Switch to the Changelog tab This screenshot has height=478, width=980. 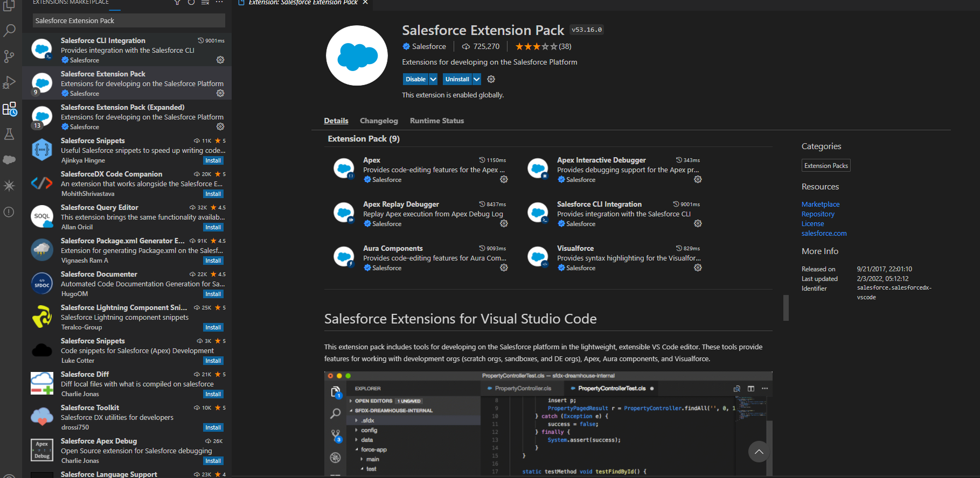(379, 121)
